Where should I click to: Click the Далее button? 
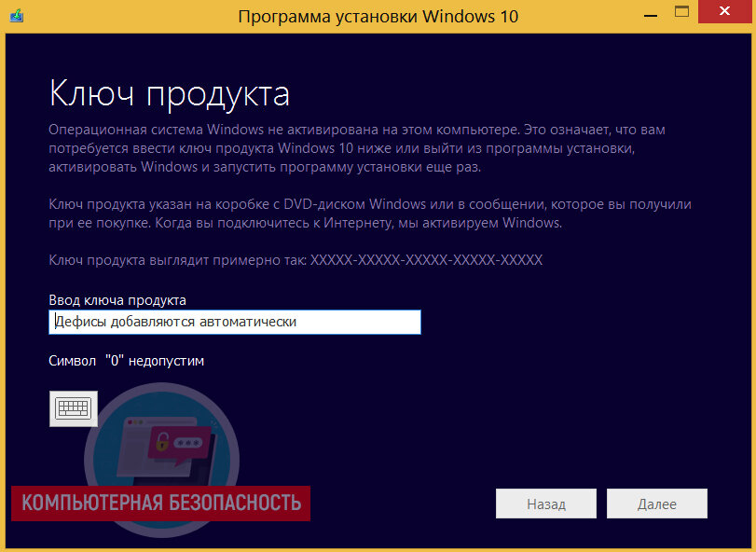coord(656,504)
